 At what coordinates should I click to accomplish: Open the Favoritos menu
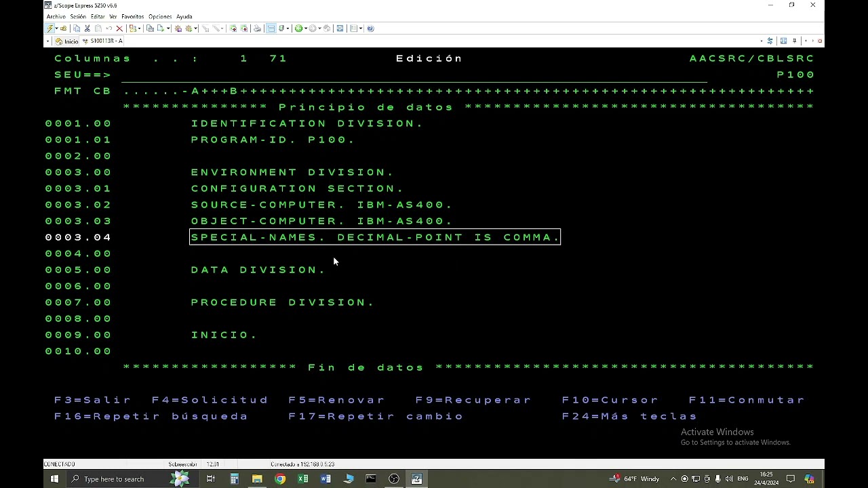(133, 16)
